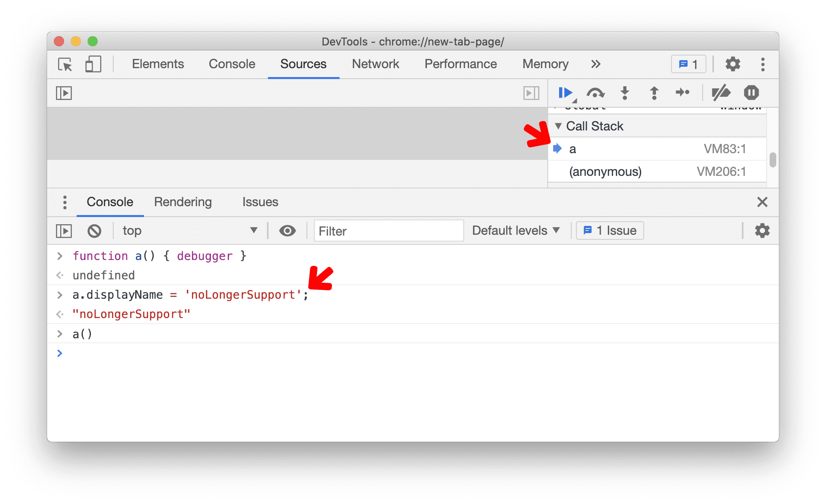Click the 1 Issue button

coord(607,230)
